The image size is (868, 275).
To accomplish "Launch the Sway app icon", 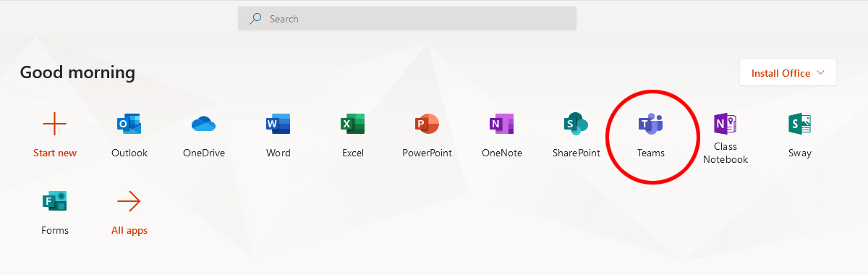I will click(800, 124).
